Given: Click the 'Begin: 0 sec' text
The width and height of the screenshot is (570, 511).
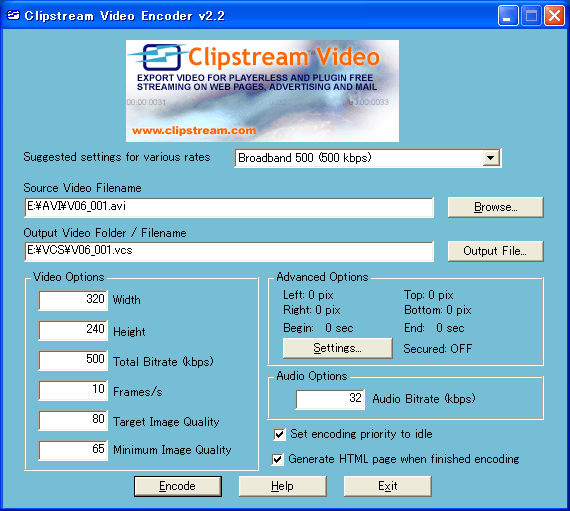Looking at the screenshot, I should [318, 328].
